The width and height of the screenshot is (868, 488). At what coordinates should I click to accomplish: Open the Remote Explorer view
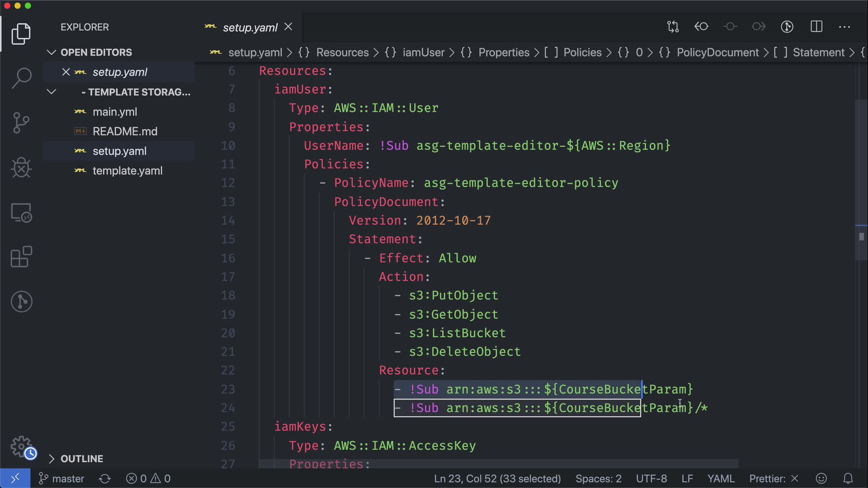coord(21,213)
